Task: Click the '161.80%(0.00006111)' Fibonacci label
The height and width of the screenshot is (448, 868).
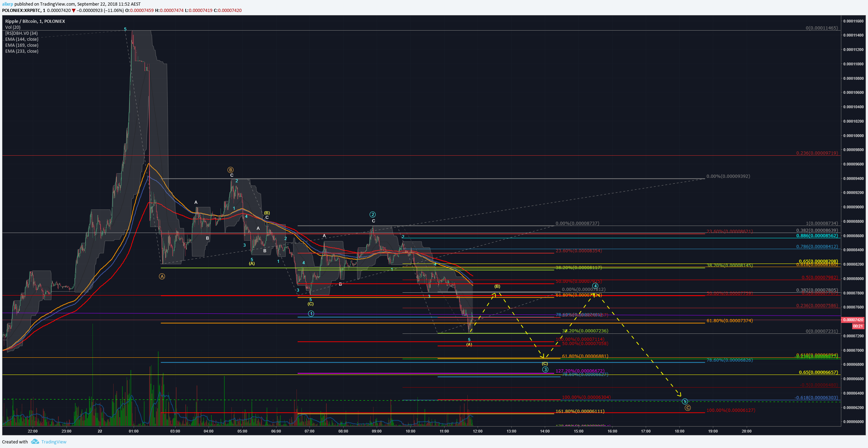Action: tap(580, 411)
